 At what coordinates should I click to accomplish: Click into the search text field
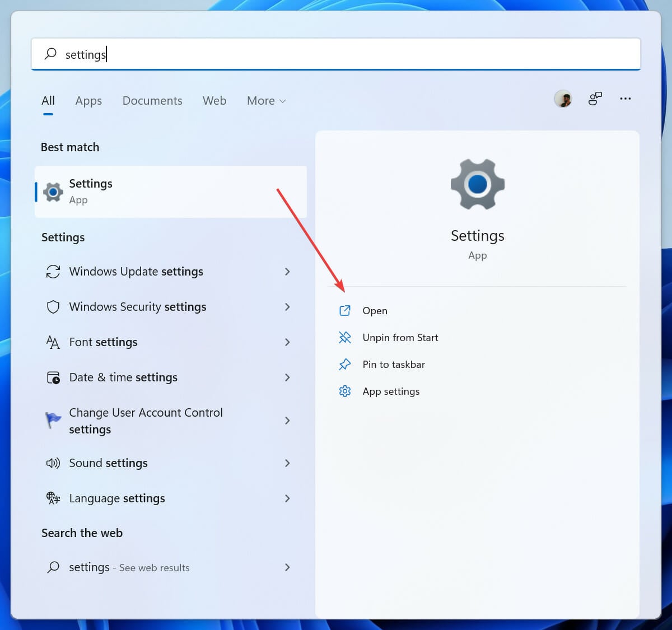coord(336,54)
